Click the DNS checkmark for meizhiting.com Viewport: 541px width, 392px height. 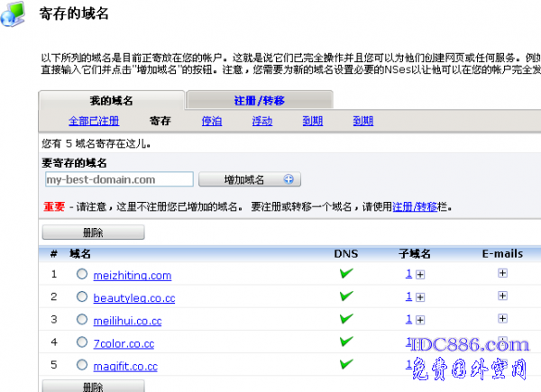coord(346,274)
